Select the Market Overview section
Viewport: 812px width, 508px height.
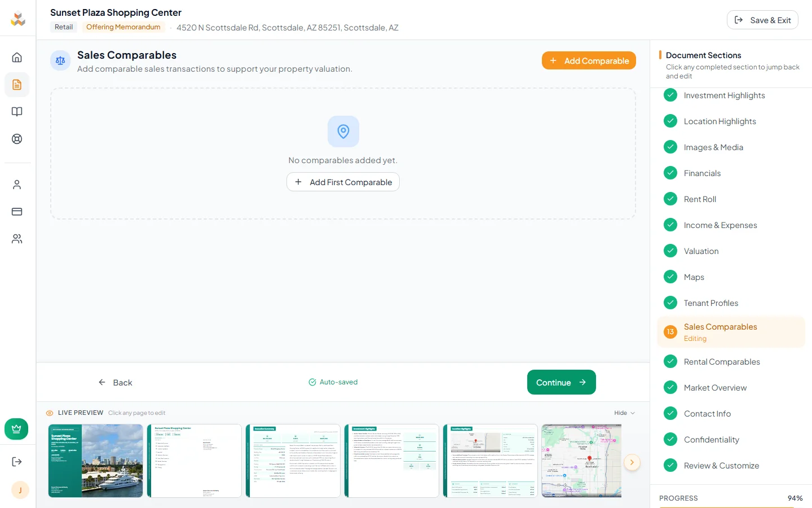pos(715,388)
